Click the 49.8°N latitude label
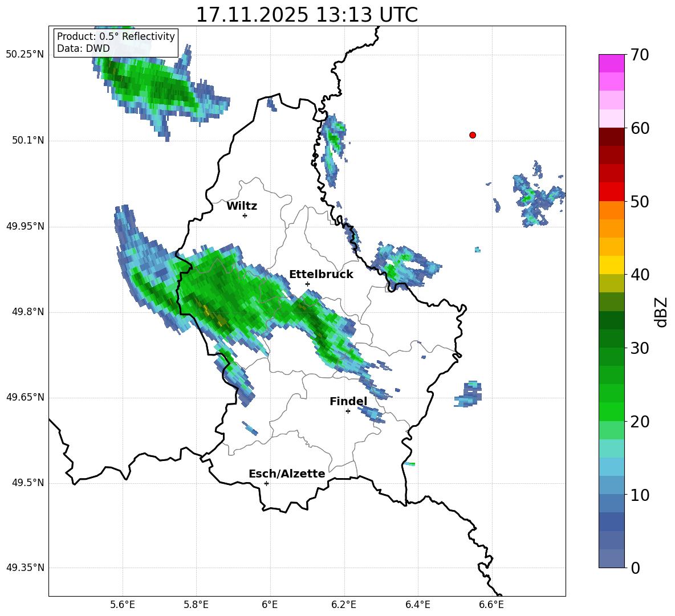The height and width of the screenshot is (616, 675). [27, 312]
